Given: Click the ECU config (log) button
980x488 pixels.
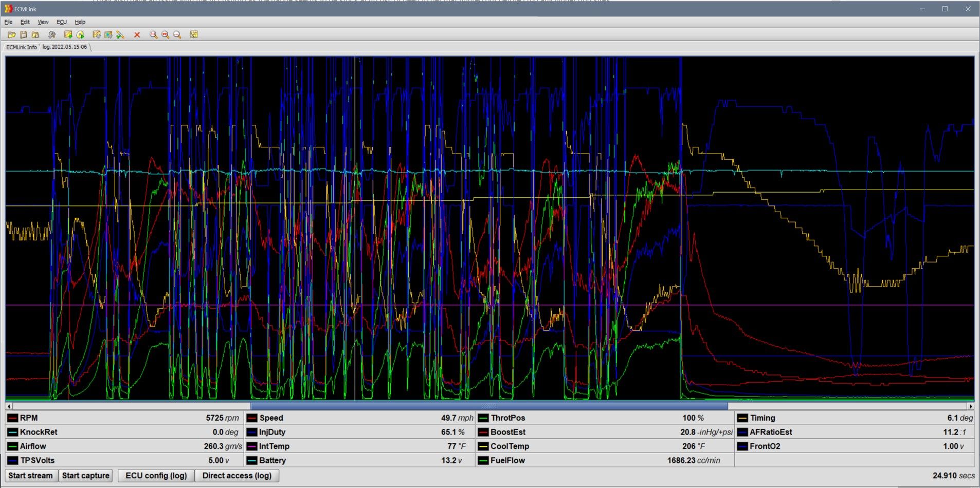Looking at the screenshot, I should pos(156,476).
